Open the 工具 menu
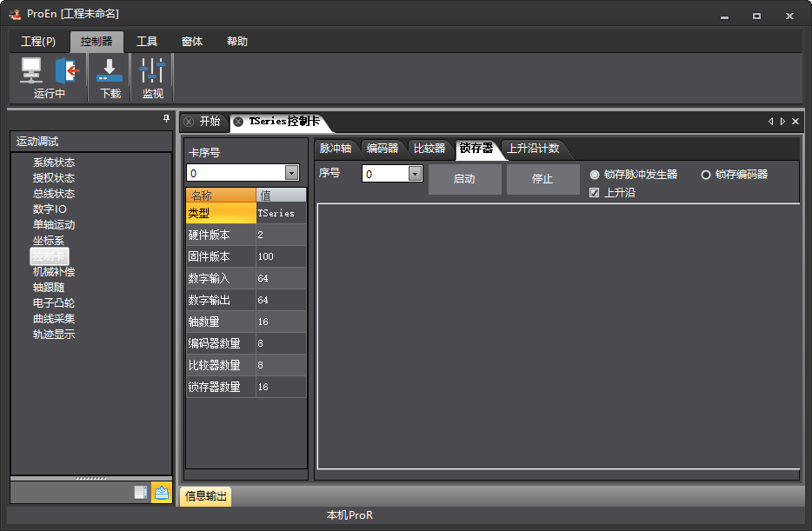The height and width of the screenshot is (531, 812). 147,42
